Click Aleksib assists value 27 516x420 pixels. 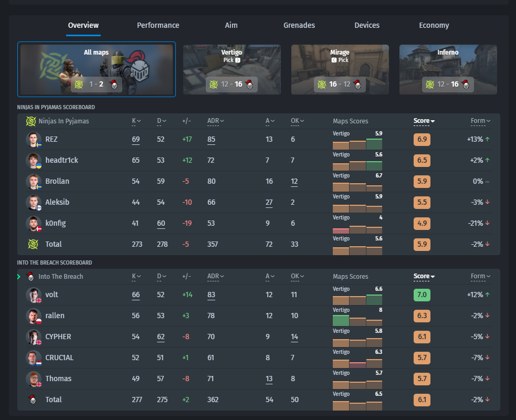(x=269, y=203)
